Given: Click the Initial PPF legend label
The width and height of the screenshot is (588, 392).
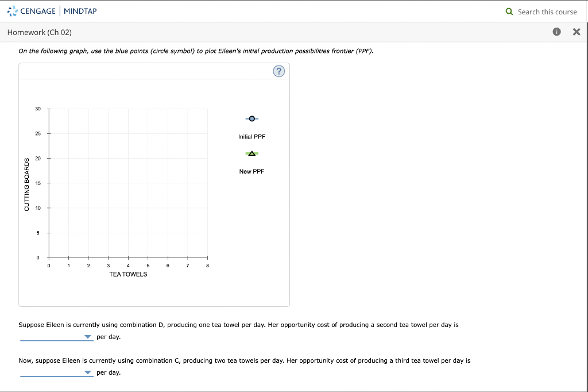Looking at the screenshot, I should point(252,137).
